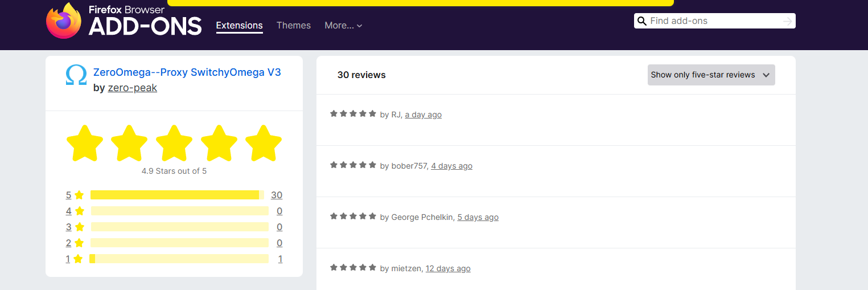Click the small star icon next to 5
This screenshot has width=868, height=290.
click(x=79, y=195)
